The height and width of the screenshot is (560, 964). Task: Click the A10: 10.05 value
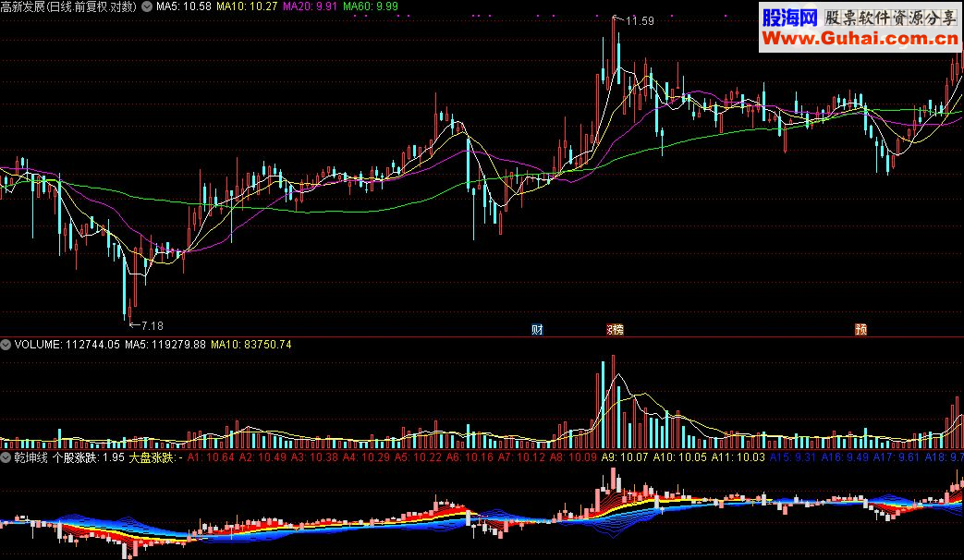tap(680, 458)
